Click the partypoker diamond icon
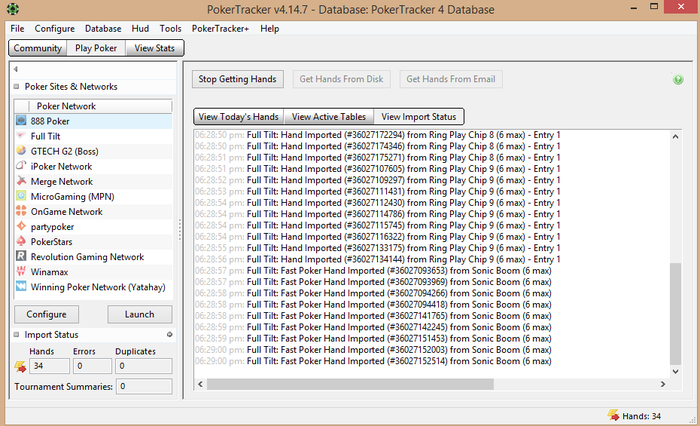 pos(21,226)
